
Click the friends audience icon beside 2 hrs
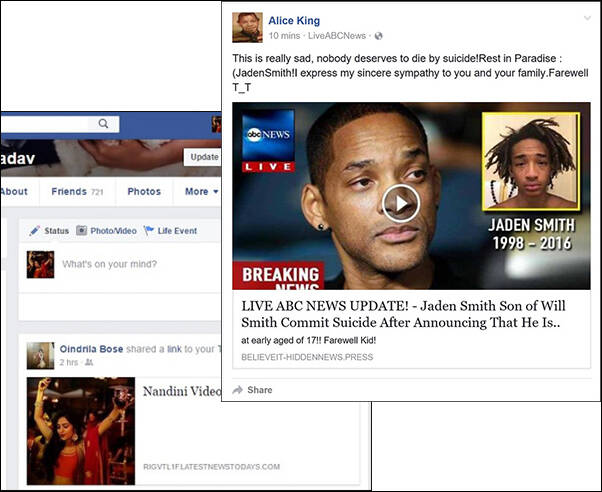coord(89,363)
